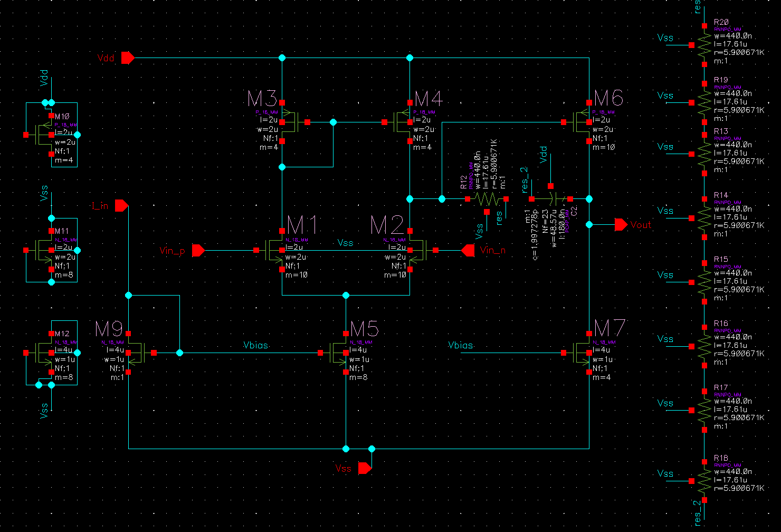Click the Vin_n input pin symbol
The height and width of the screenshot is (532, 781).
[x=468, y=250]
